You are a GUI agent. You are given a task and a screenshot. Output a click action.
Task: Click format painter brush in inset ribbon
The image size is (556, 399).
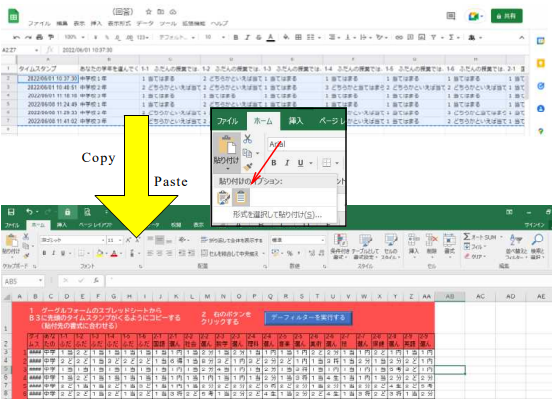click(x=248, y=166)
